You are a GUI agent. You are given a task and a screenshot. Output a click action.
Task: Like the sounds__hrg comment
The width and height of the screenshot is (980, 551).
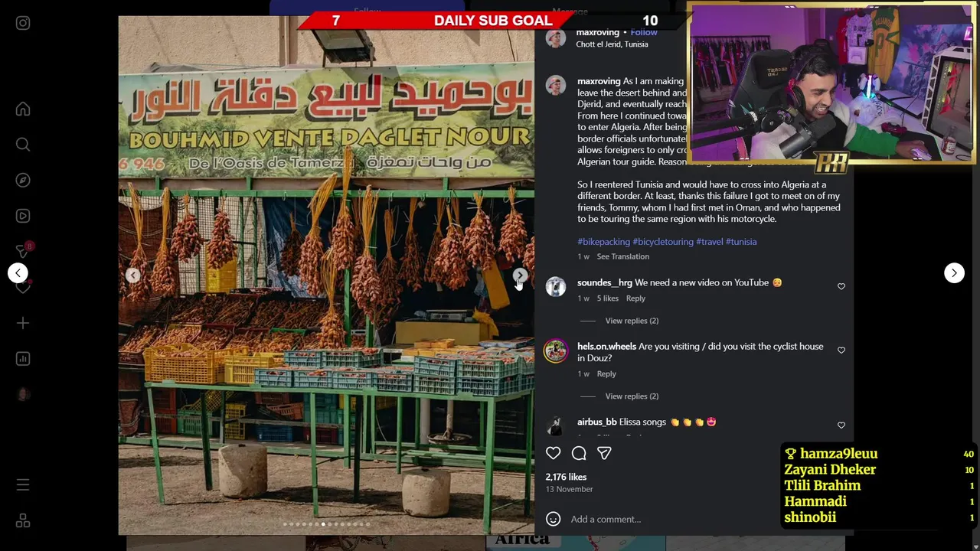(x=841, y=286)
